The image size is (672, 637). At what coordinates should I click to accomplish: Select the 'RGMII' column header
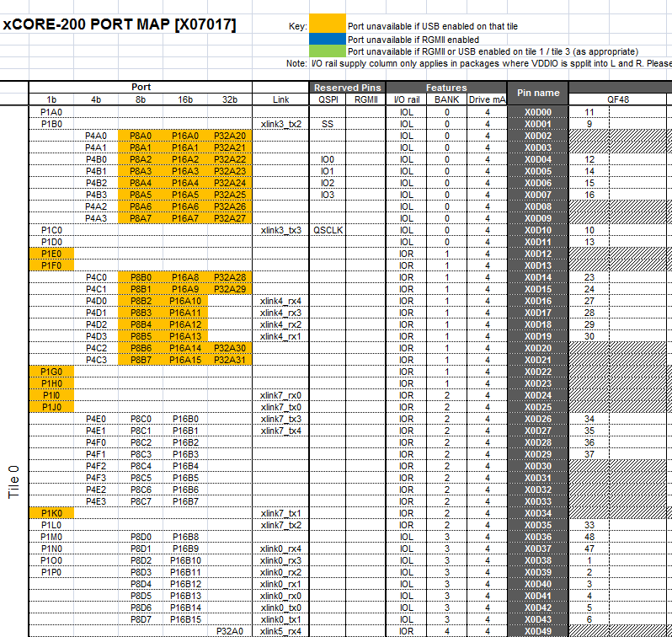tap(365, 99)
